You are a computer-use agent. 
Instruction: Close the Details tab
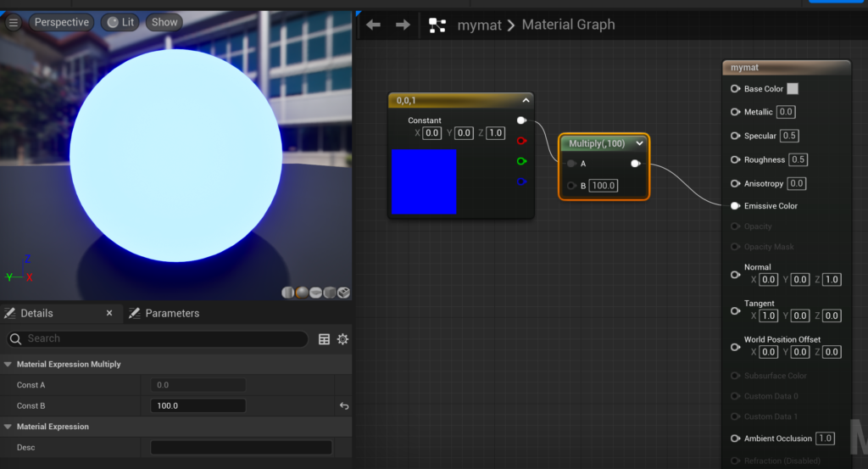(x=108, y=313)
